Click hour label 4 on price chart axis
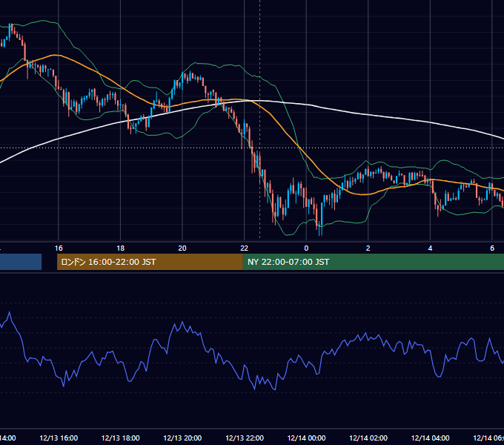504x445 pixels. click(430, 248)
